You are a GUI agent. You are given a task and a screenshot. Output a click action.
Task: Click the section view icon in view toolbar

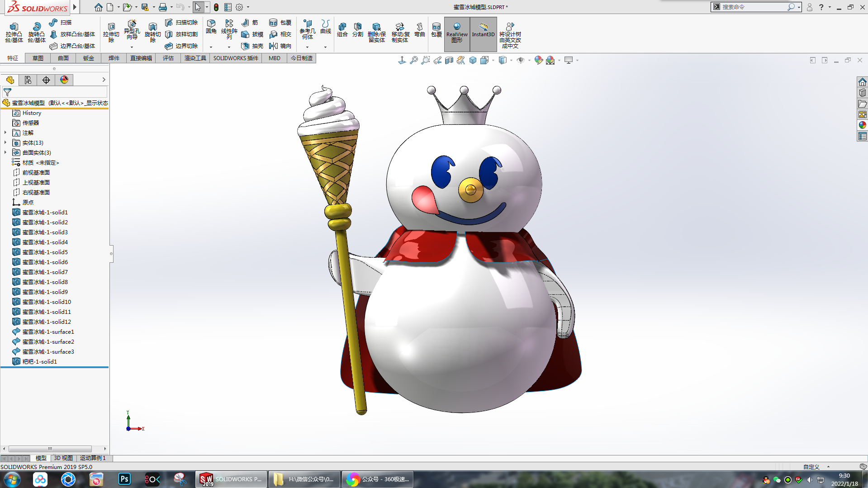tap(449, 60)
